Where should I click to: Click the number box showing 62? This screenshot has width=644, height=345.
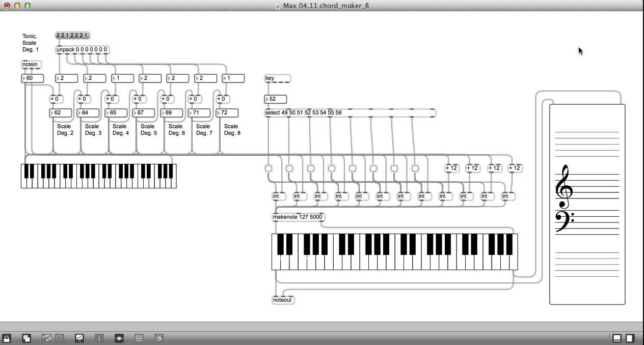click(61, 113)
